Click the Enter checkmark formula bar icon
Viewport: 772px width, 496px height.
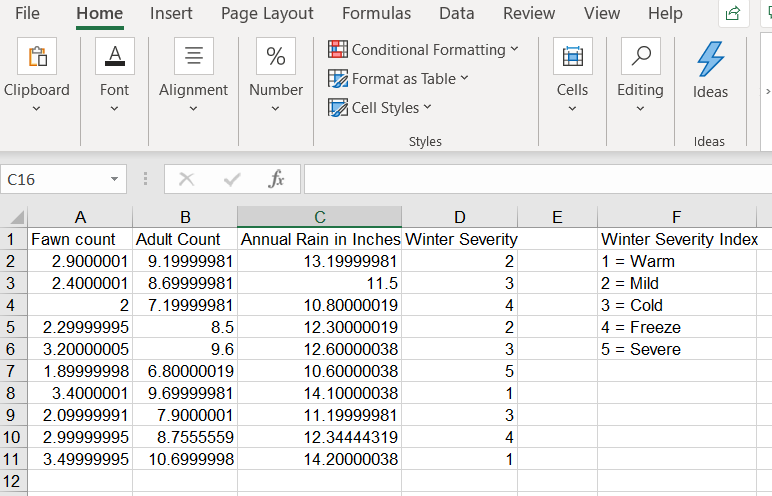(231, 179)
